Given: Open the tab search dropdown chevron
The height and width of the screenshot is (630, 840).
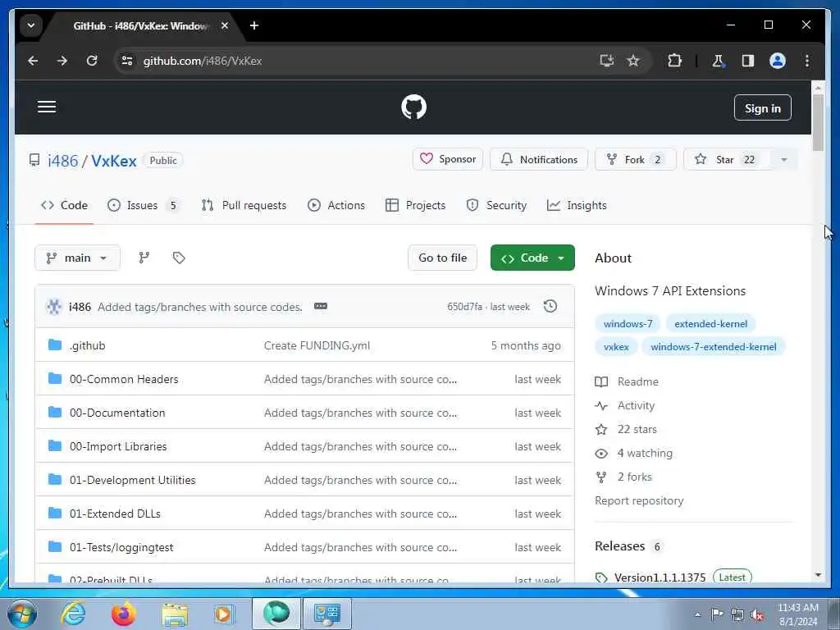Looking at the screenshot, I should 31,25.
